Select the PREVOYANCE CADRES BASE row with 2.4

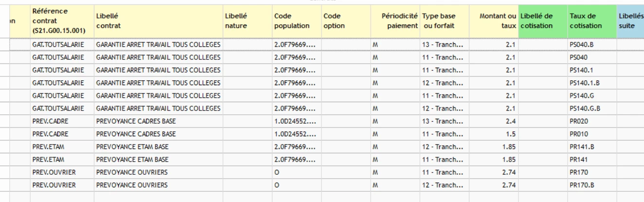click(x=321, y=121)
